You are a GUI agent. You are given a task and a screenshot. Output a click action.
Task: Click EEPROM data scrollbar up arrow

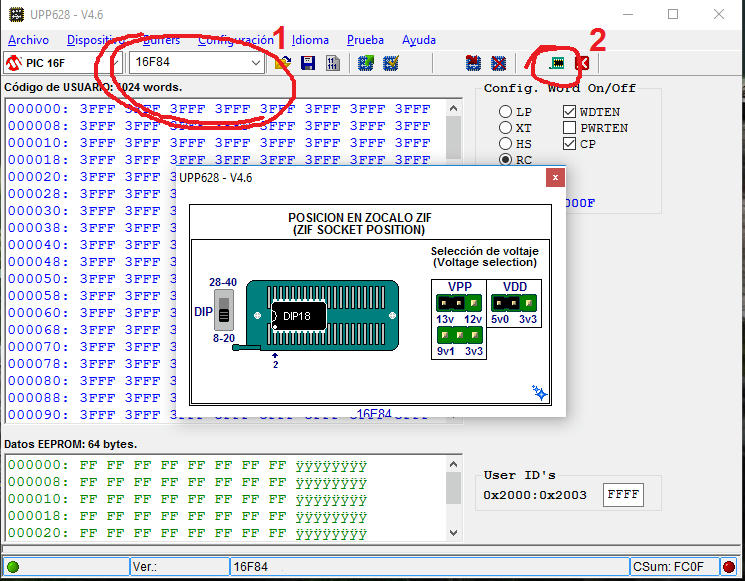click(x=453, y=464)
